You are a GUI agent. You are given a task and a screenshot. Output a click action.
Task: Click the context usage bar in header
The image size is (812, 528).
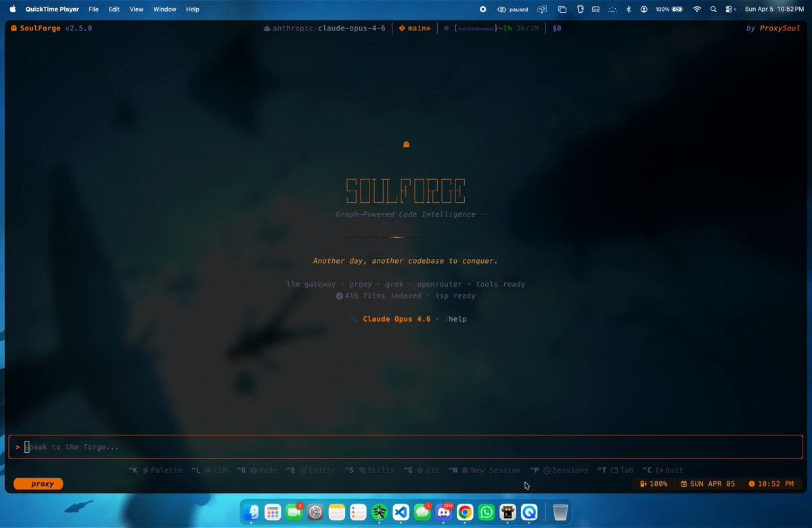(474, 28)
